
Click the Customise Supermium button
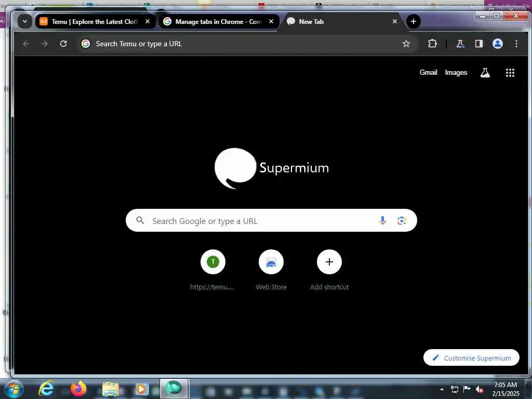pos(471,357)
